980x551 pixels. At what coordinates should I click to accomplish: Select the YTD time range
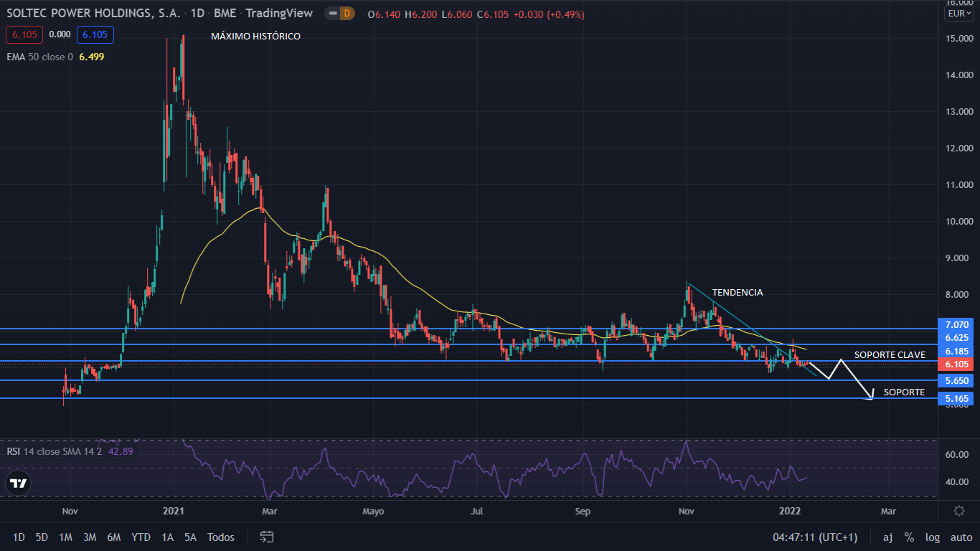pyautogui.click(x=141, y=537)
